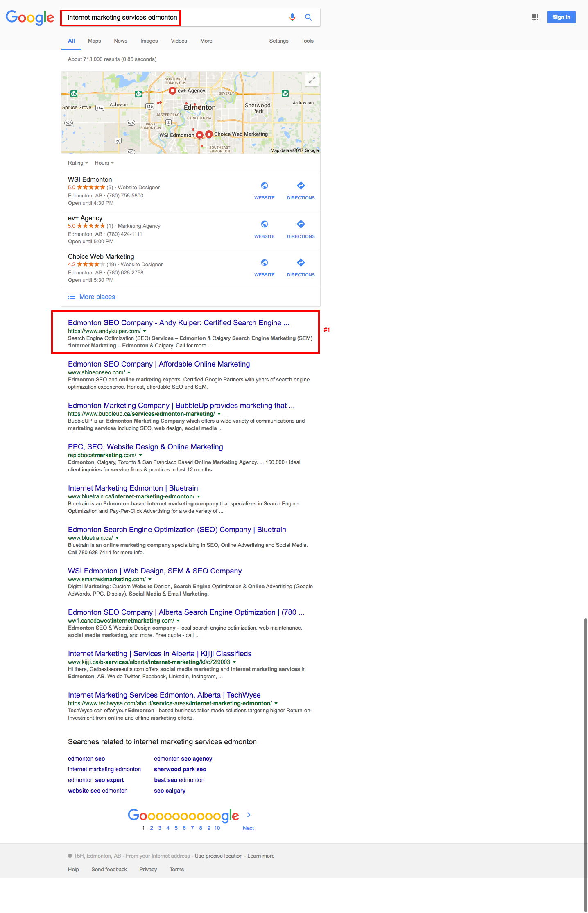Click related search sherwood park seo
Viewport: 588px width, 913px height.
pyautogui.click(x=180, y=769)
